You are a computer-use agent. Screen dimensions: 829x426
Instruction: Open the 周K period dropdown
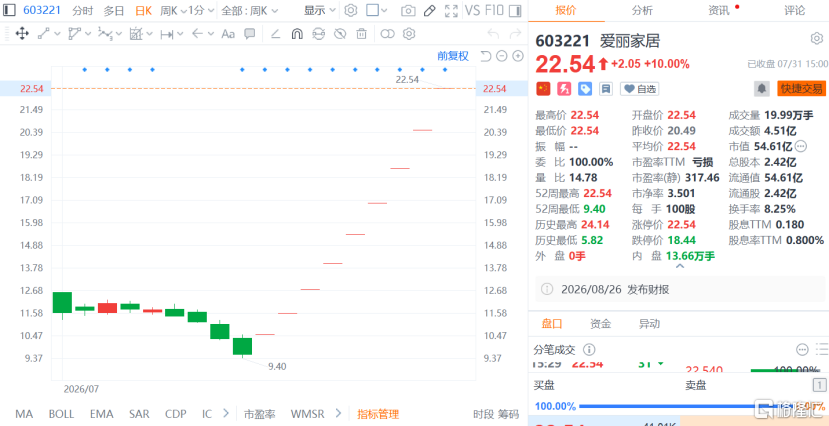coord(173,10)
